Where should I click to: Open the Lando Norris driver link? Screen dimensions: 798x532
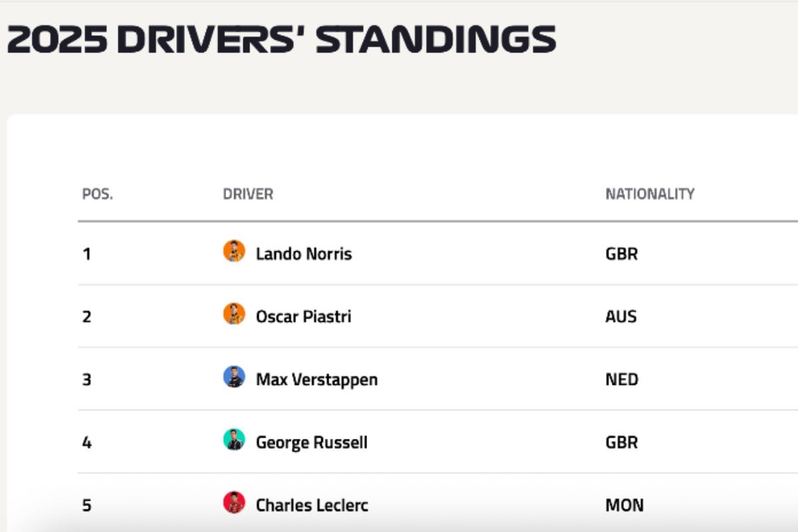303,253
